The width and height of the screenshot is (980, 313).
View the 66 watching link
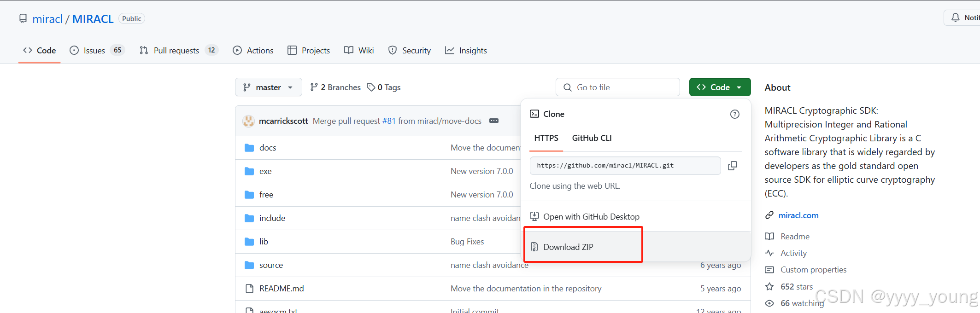[802, 303]
